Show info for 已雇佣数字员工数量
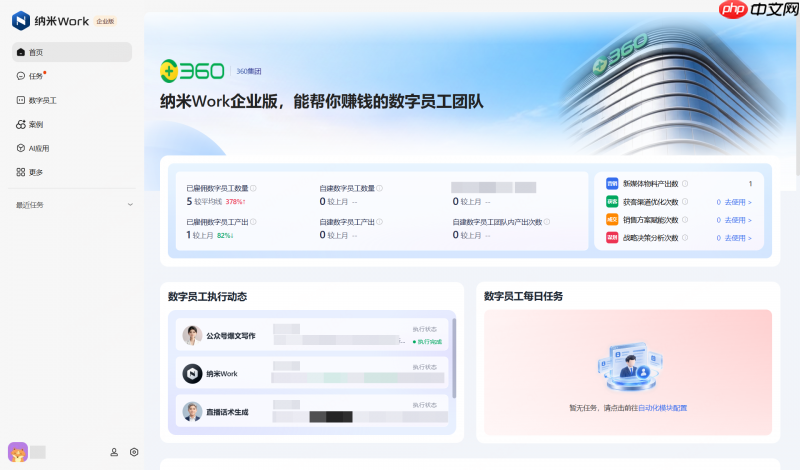Viewport: 800px width, 470px height. point(253,188)
